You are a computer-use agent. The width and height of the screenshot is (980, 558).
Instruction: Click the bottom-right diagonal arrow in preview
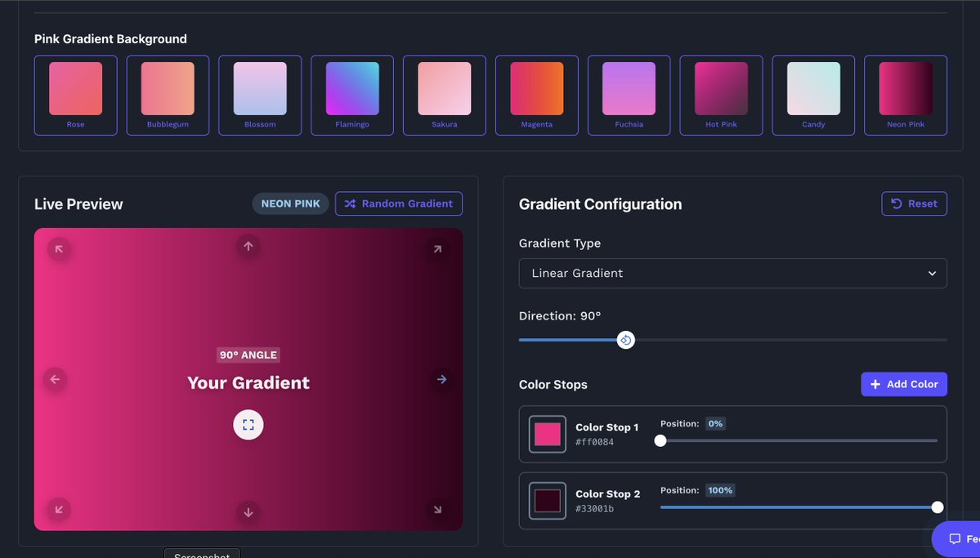click(x=437, y=509)
